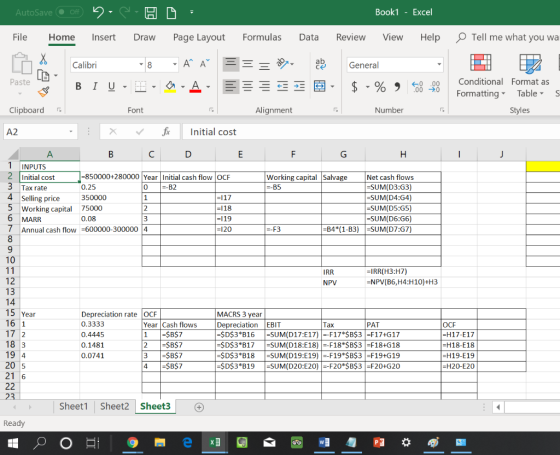
Task: Click Percent Style icon
Action: pos(380,87)
